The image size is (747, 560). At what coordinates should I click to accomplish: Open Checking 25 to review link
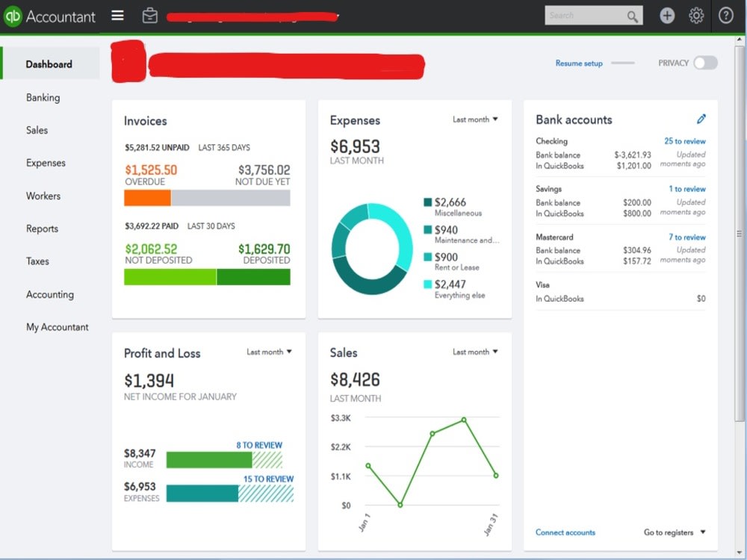click(x=684, y=141)
